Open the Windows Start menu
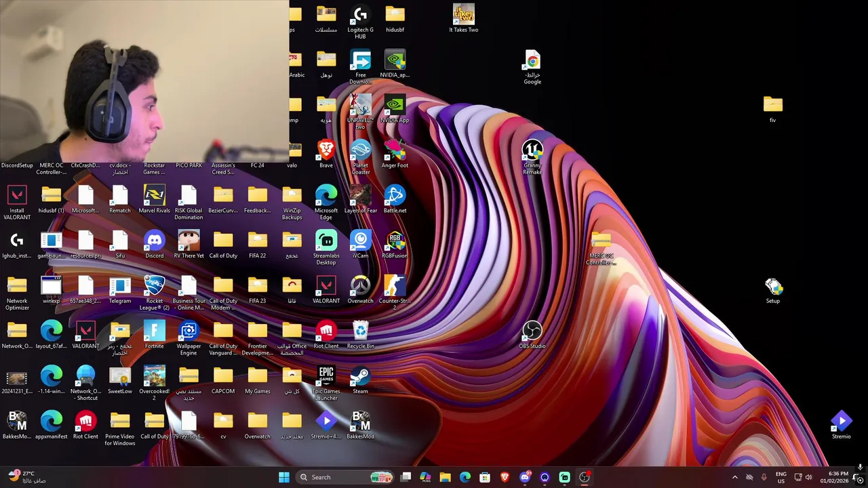 (284, 477)
